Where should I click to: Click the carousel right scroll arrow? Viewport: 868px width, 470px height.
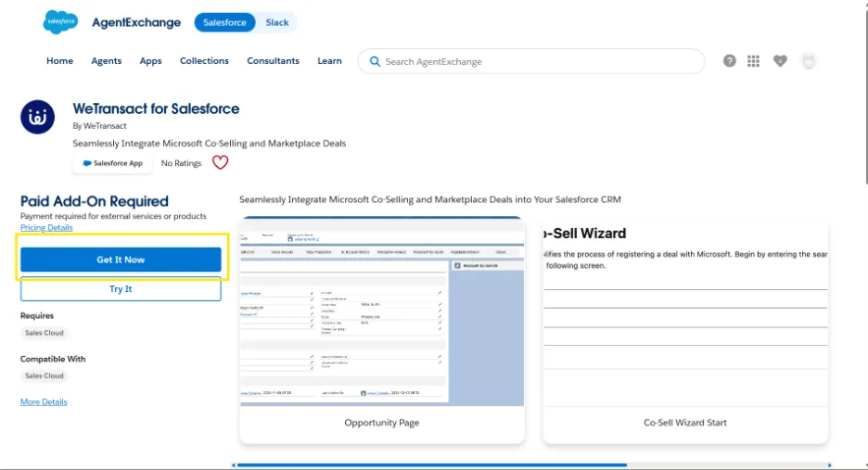pyautogui.click(x=829, y=465)
